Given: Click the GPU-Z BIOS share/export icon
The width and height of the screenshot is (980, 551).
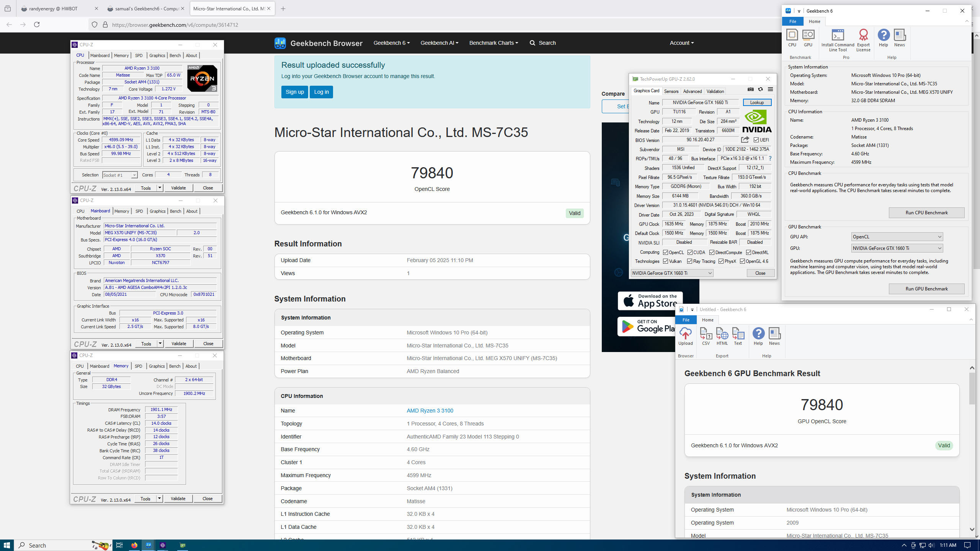Looking at the screenshot, I should coord(745,140).
